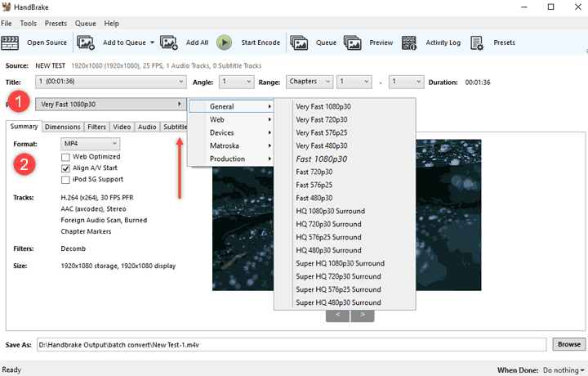588x376 pixels.
Task: Choose the HQ 480p30 Surround preset
Action: (x=345, y=250)
